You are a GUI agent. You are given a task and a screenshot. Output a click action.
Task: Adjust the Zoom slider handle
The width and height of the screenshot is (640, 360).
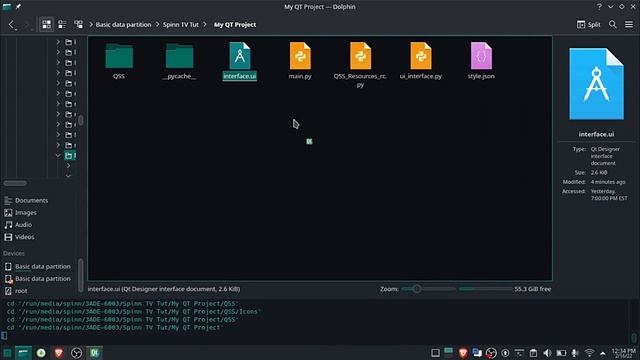[x=417, y=289]
